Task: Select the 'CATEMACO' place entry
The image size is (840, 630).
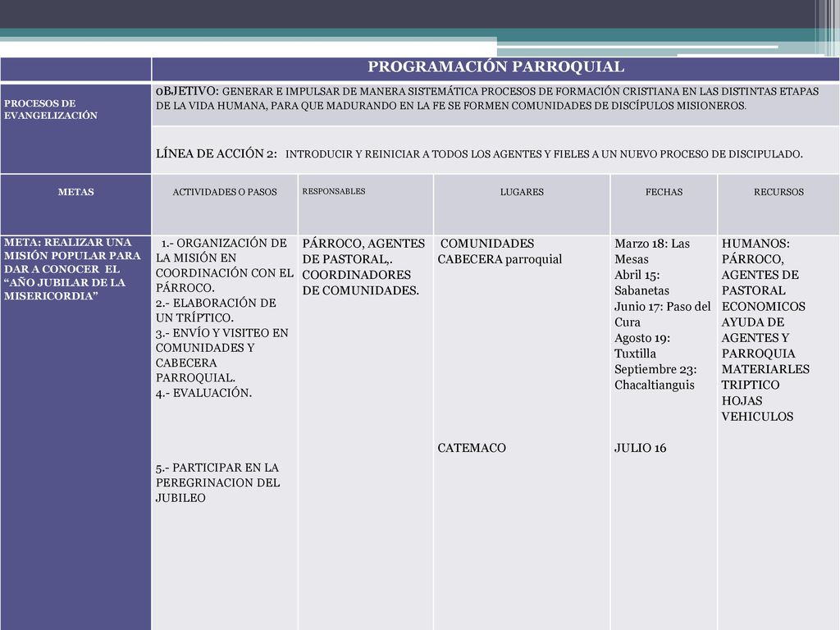Action: click(x=472, y=448)
